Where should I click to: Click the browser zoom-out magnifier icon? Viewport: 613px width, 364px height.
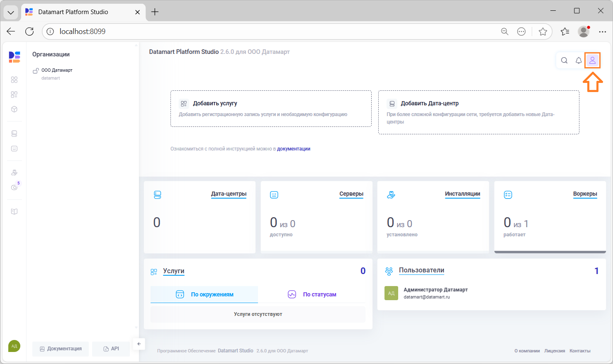click(505, 32)
